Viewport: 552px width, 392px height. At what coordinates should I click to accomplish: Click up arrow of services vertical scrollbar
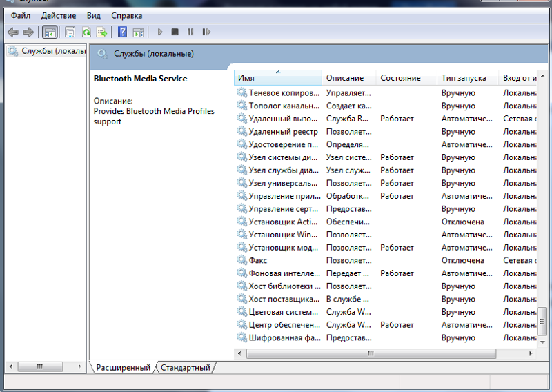tap(542, 76)
